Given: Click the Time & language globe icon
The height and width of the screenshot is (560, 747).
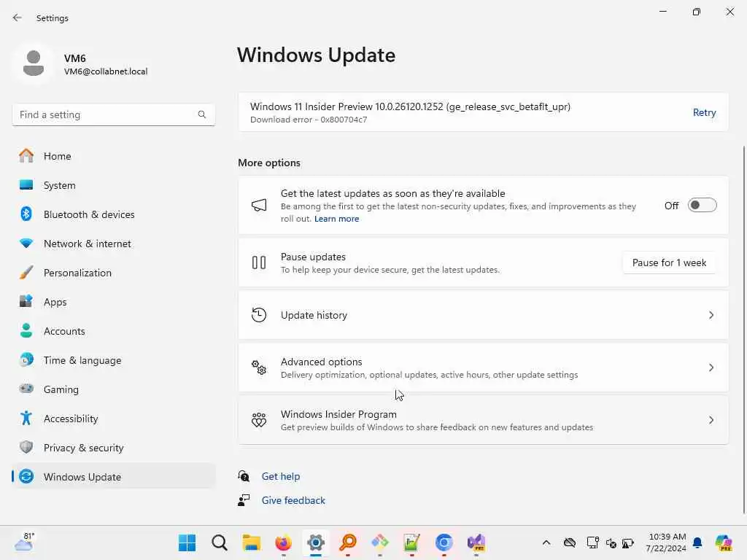Looking at the screenshot, I should (26, 359).
